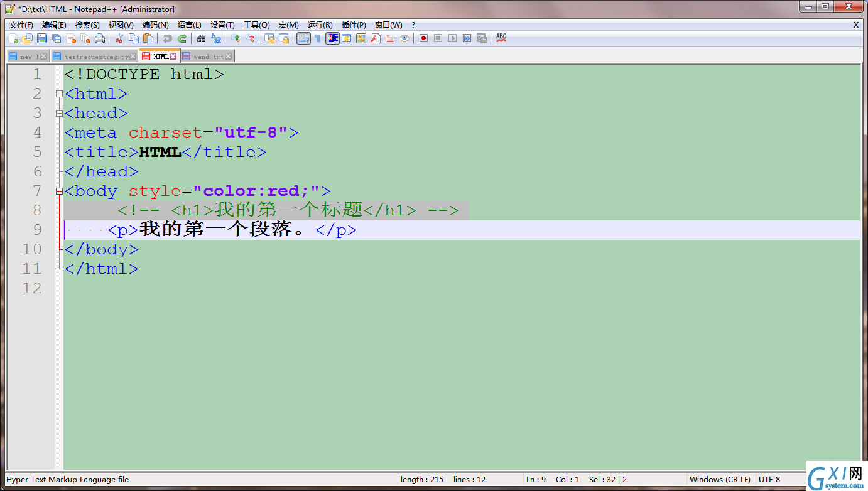Open the 语言(L) menu
Screen dimensions: 868x491
click(x=189, y=25)
